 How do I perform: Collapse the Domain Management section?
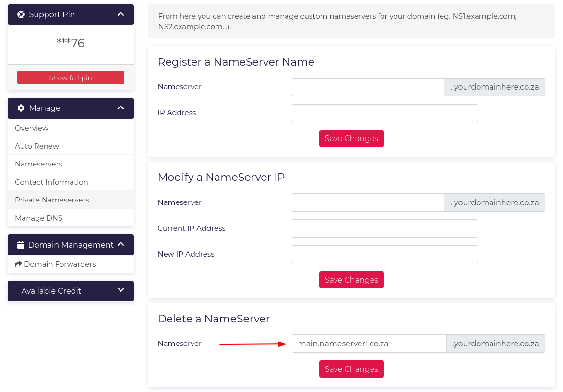click(121, 244)
